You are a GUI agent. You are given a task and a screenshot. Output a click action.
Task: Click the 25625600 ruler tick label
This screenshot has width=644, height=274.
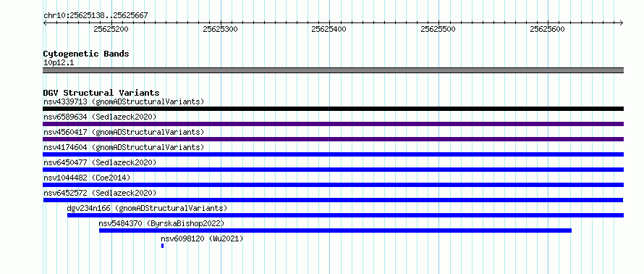pos(548,29)
